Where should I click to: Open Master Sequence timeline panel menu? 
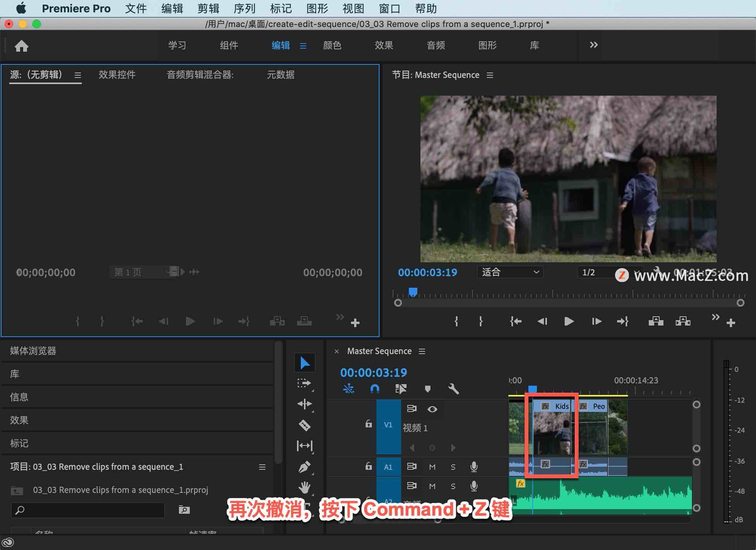[422, 351]
